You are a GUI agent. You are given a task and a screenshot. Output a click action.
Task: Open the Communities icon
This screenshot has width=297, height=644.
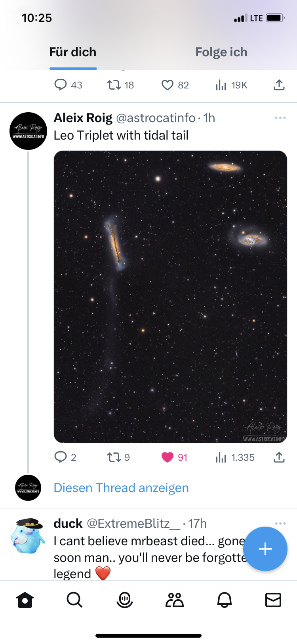click(175, 600)
